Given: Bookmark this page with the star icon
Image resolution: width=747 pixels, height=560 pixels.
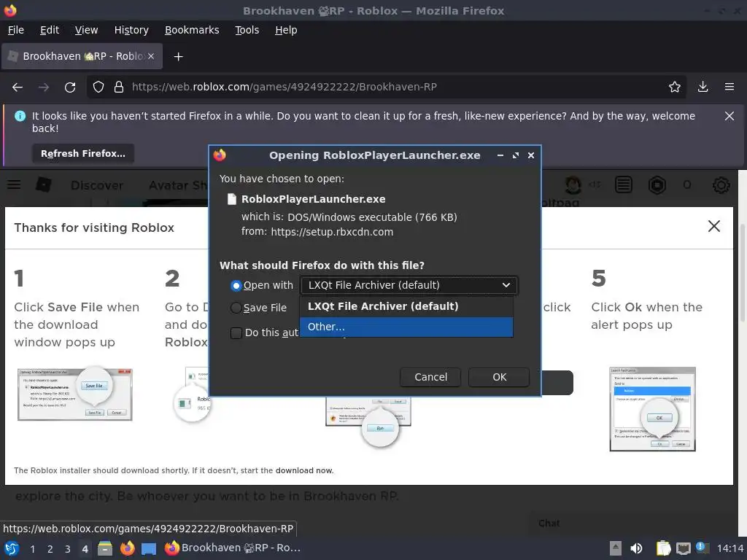Looking at the screenshot, I should (x=675, y=87).
